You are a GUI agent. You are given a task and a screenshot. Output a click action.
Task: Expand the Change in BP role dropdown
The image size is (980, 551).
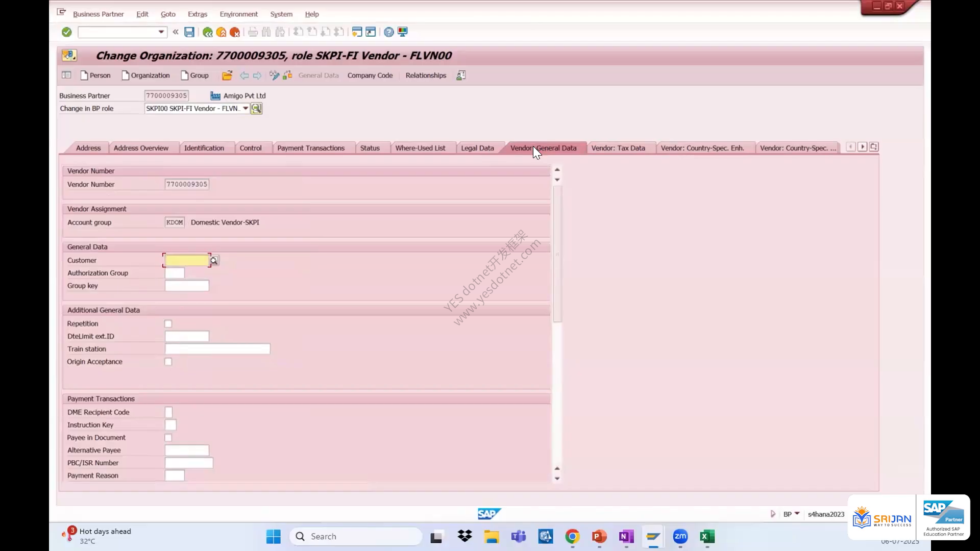click(246, 109)
